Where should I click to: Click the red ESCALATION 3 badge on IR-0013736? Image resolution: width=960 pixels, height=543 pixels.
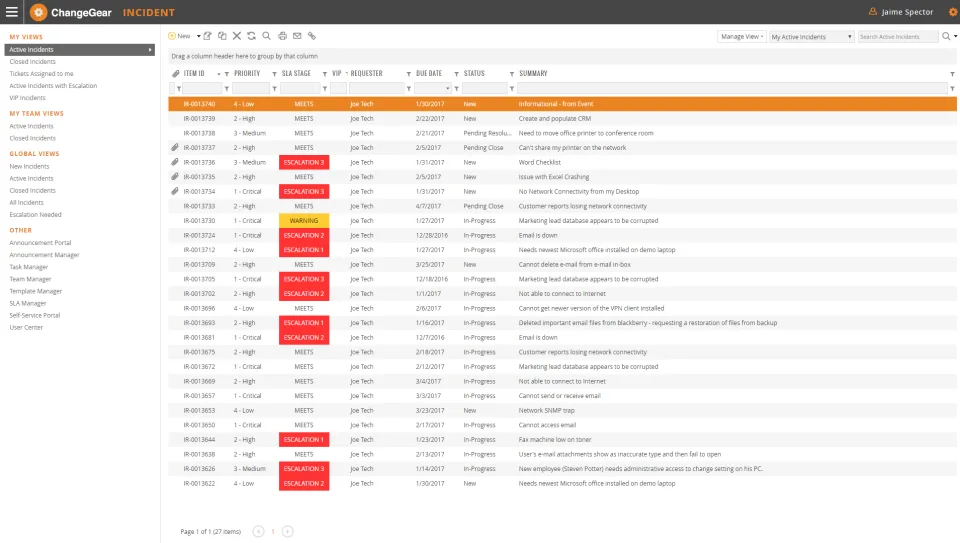304,162
